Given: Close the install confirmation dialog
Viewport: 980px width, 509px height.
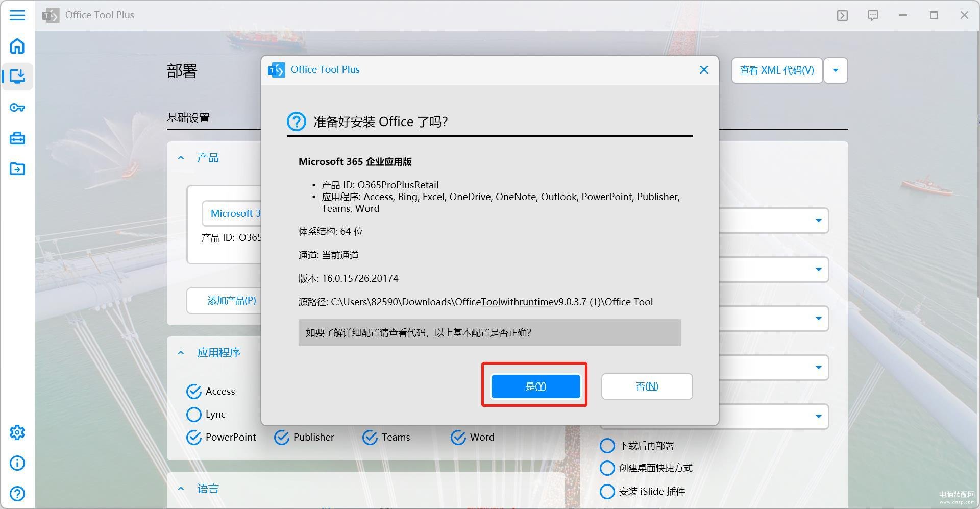Looking at the screenshot, I should point(704,69).
